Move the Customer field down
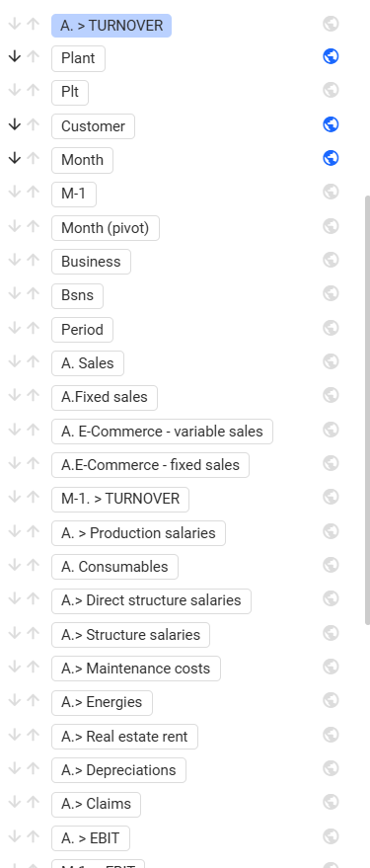This screenshot has height=868, width=370. tap(15, 125)
